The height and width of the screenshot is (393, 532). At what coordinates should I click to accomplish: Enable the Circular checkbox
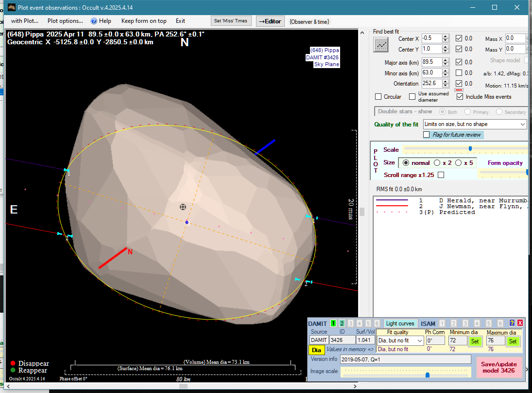tap(378, 97)
